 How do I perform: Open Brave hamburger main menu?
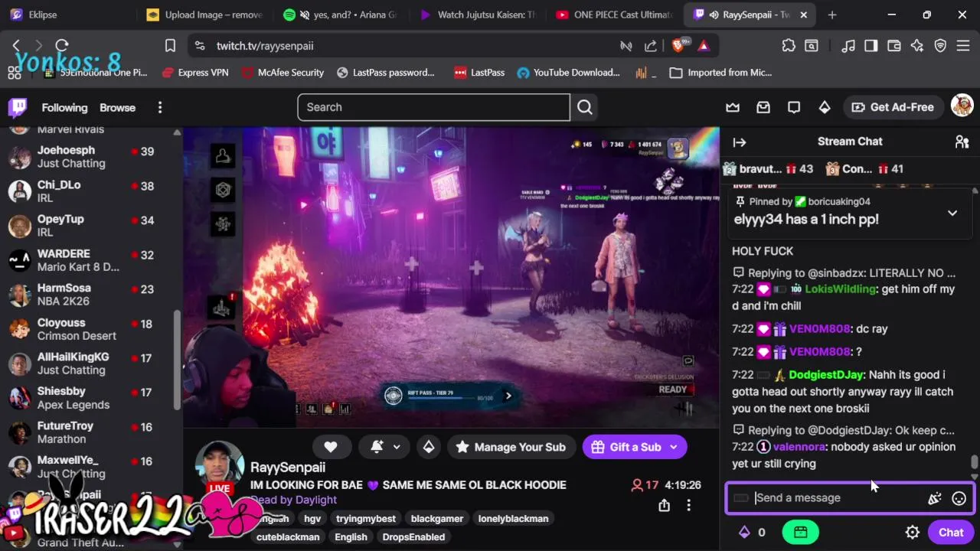coord(962,46)
